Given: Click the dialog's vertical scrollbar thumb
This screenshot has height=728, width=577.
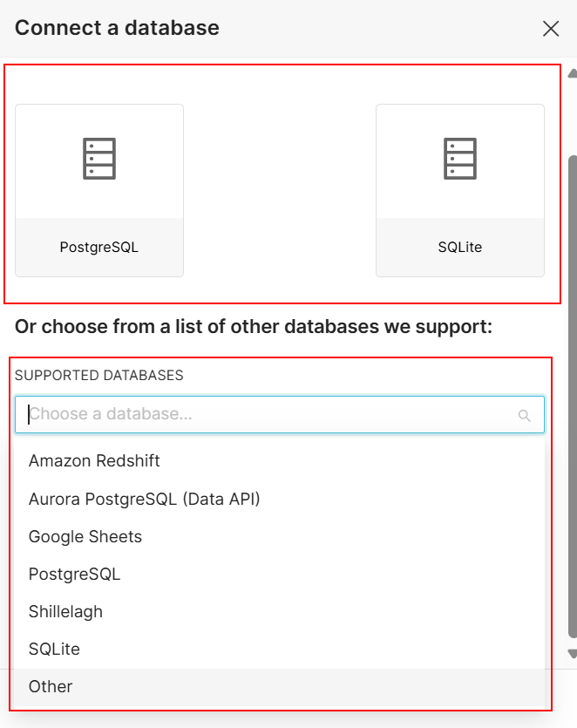Looking at the screenshot, I should (x=572, y=392).
